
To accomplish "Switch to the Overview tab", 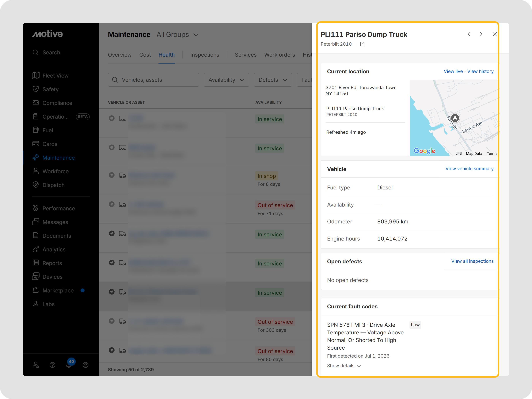I will click(x=120, y=55).
